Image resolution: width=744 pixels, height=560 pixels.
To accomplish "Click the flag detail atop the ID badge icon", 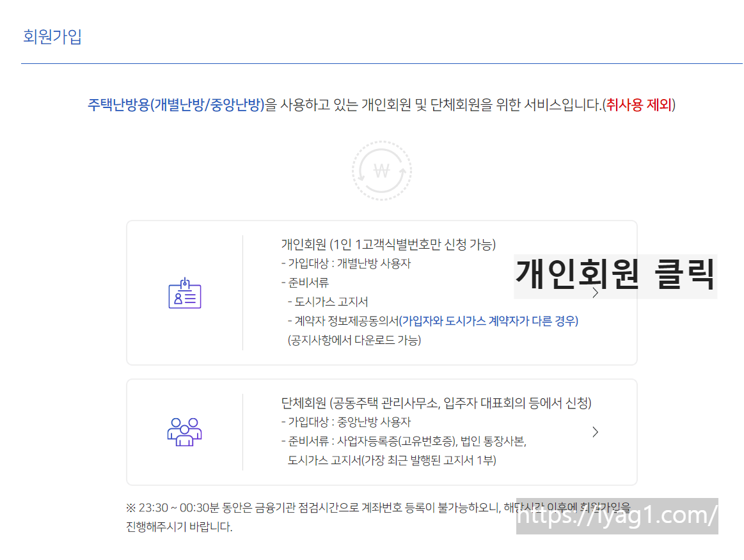I will tap(185, 283).
